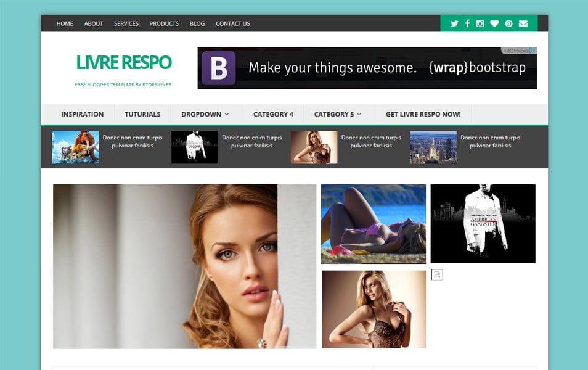Select the Pinterest icon

pyautogui.click(x=508, y=23)
